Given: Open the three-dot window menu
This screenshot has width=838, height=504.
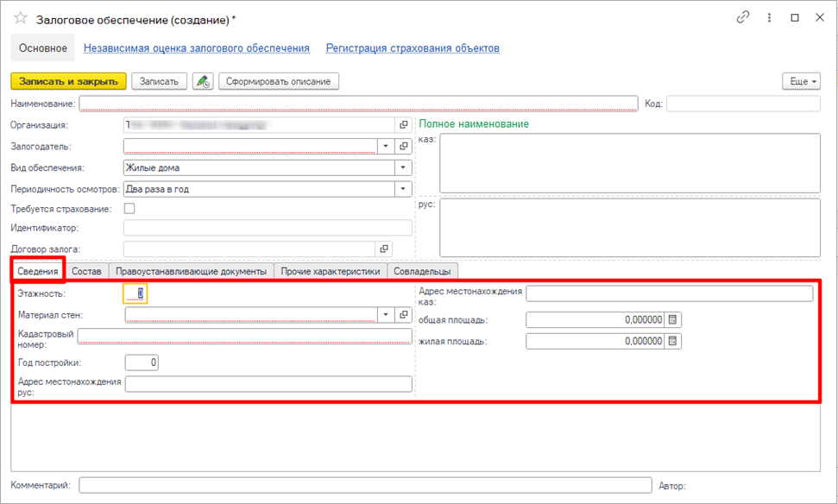Looking at the screenshot, I should (769, 17).
